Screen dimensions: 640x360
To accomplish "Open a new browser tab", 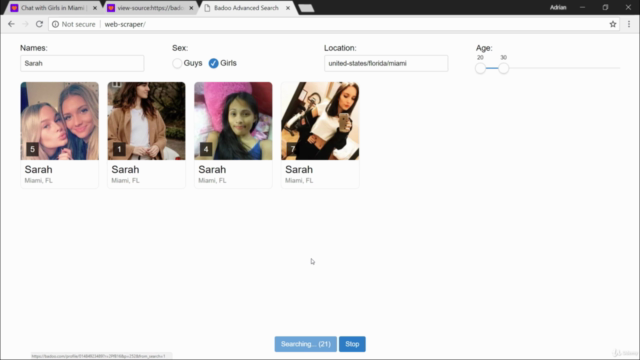I will (306, 8).
